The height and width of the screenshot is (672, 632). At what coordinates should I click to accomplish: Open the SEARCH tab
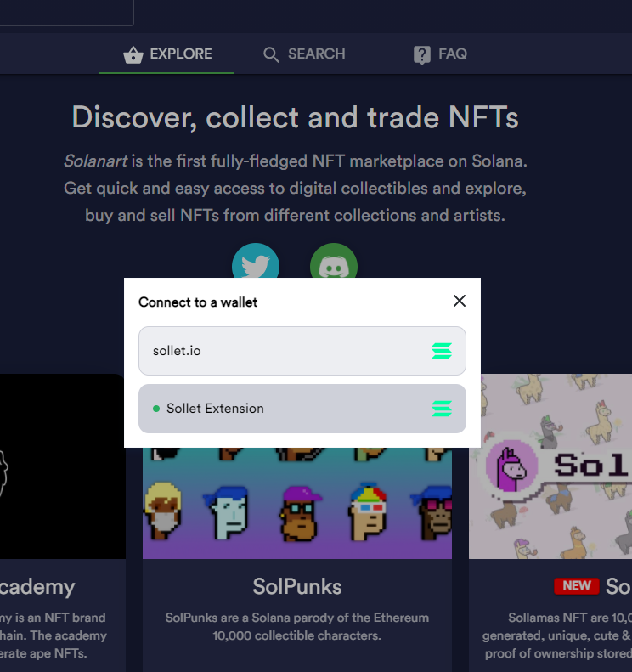click(304, 54)
